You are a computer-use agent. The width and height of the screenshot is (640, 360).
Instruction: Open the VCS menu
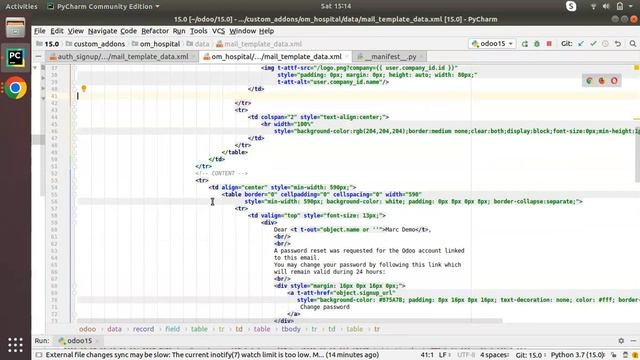pyautogui.click(x=218, y=31)
